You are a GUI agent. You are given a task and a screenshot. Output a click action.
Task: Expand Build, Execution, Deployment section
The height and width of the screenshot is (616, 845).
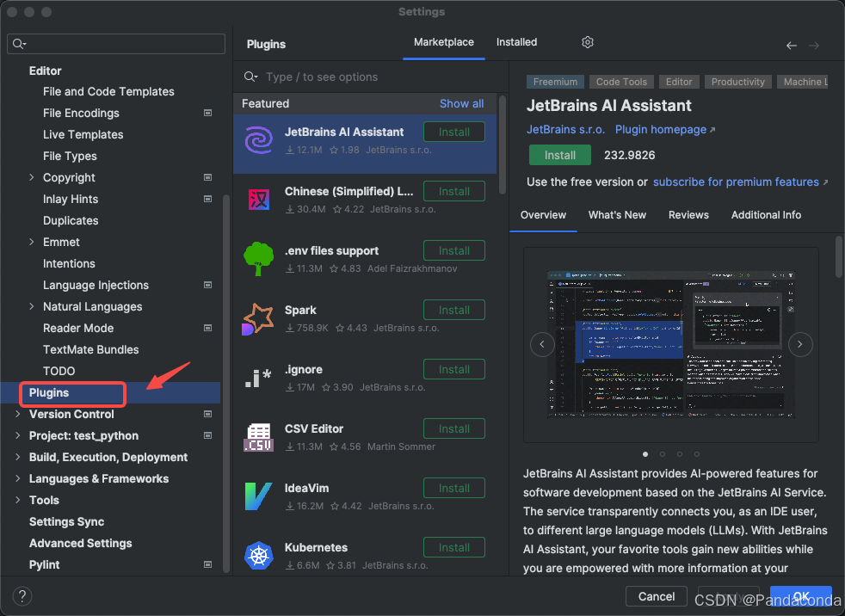pyautogui.click(x=18, y=457)
